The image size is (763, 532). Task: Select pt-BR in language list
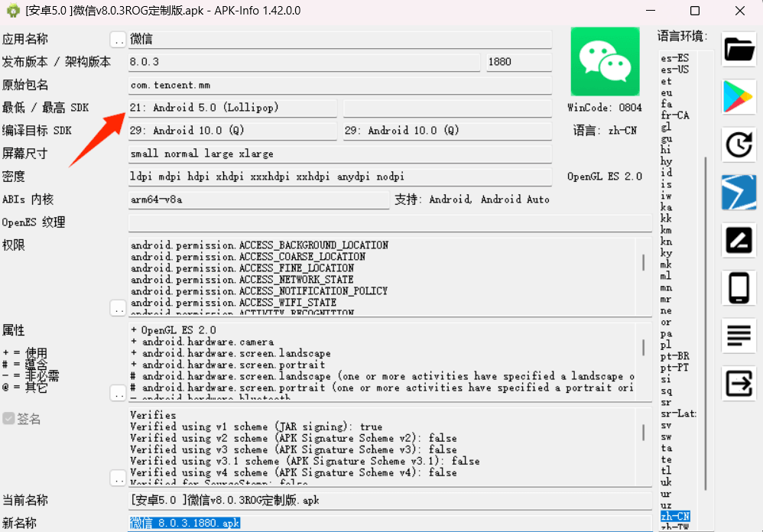pyautogui.click(x=675, y=356)
